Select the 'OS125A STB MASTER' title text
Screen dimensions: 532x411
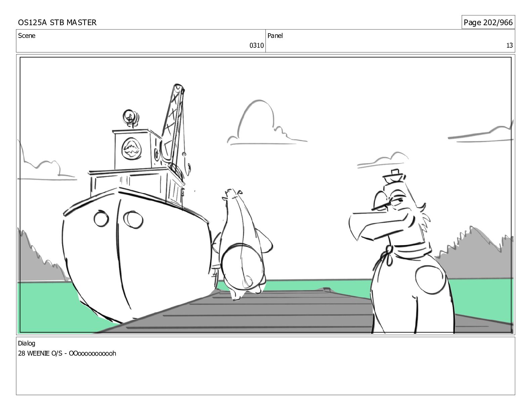pyautogui.click(x=57, y=22)
